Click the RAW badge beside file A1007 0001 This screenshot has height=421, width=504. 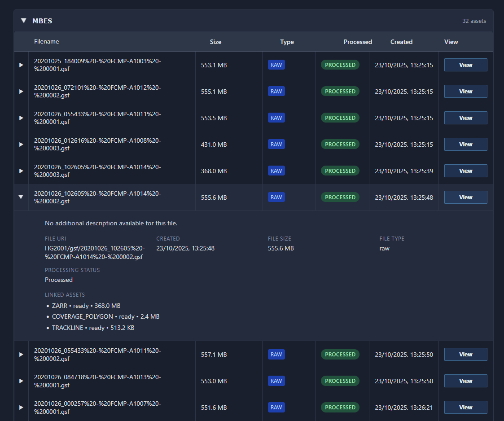pyautogui.click(x=276, y=407)
